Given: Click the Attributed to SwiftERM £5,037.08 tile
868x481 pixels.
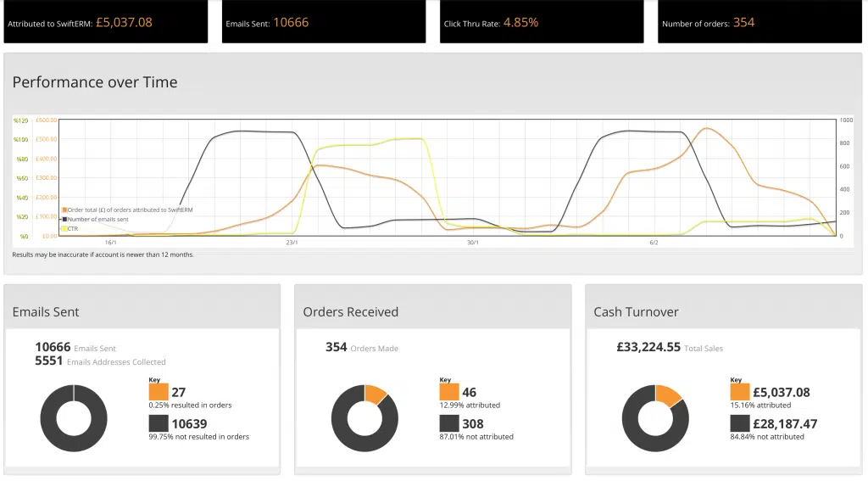Looking at the screenshot, I should (x=106, y=21).
